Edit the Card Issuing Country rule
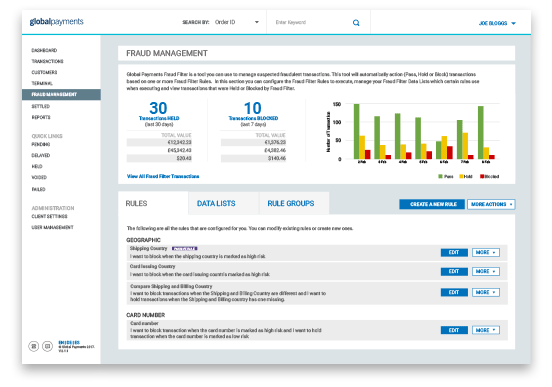Image resolution: width=552 pixels, height=387 pixels. coord(454,271)
